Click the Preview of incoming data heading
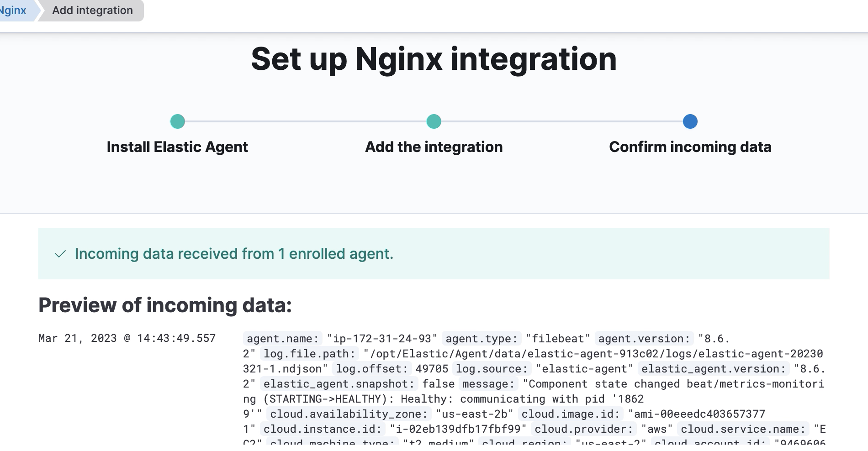The height and width of the screenshot is (451, 868). point(165,305)
